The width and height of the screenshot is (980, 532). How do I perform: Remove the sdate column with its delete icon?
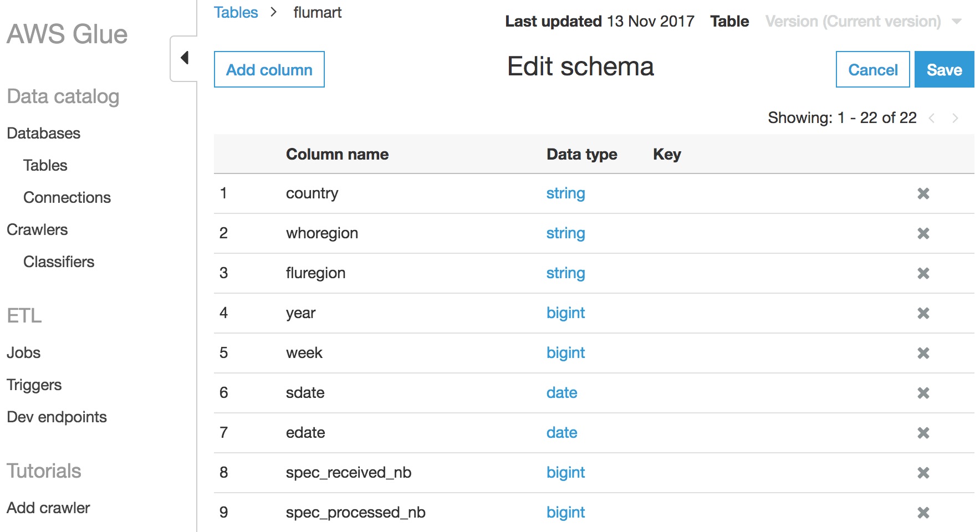(x=923, y=393)
